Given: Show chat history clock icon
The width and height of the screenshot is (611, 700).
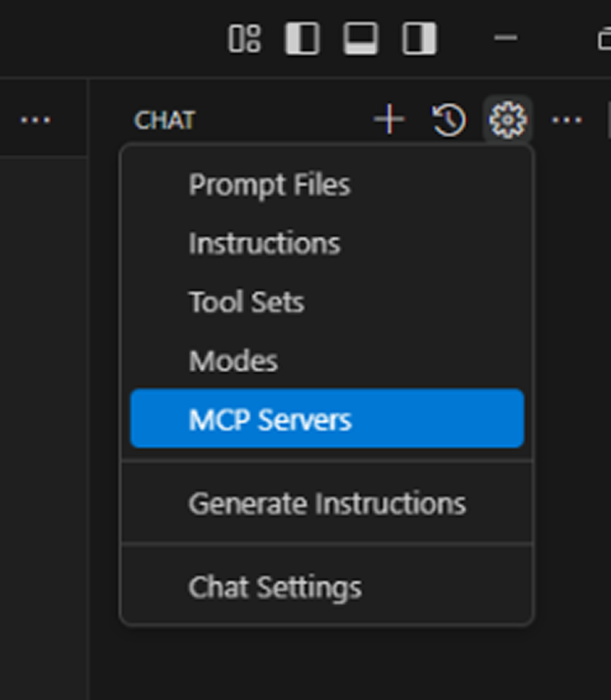Looking at the screenshot, I should click(x=449, y=119).
